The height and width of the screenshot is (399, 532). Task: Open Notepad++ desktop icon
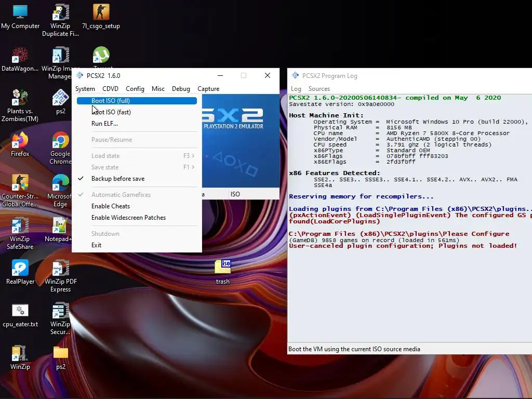pyautogui.click(x=59, y=230)
